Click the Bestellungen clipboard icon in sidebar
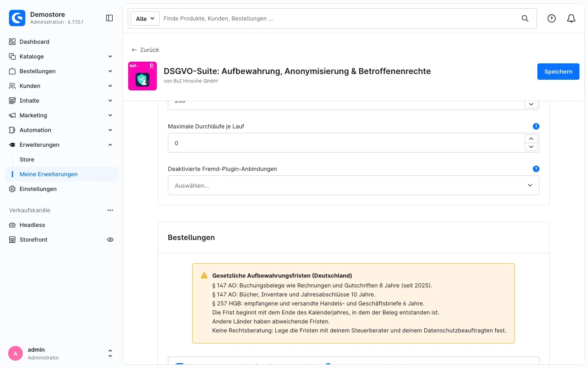The width and height of the screenshot is (588, 368). (x=12, y=71)
